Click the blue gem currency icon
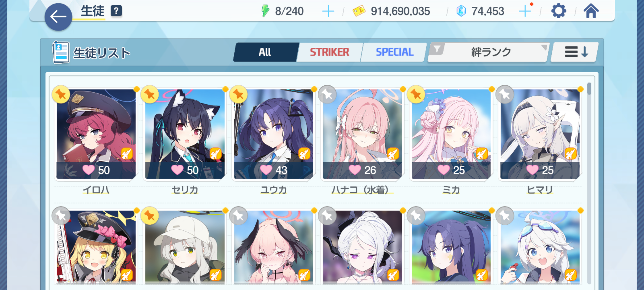Image resolution: width=644 pixels, height=290 pixels. pyautogui.click(x=461, y=11)
